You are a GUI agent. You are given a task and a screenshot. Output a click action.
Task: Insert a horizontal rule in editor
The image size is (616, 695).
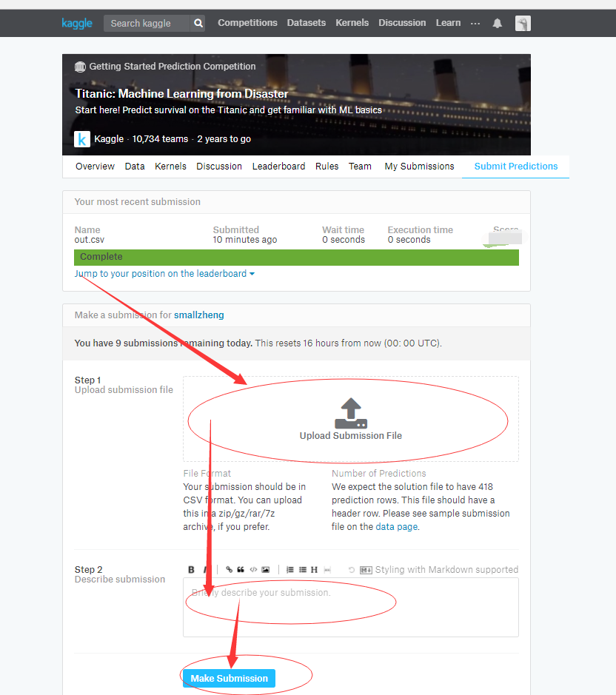point(327,570)
